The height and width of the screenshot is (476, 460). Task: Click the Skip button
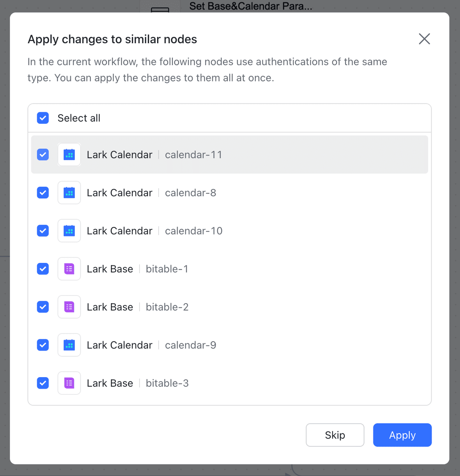coord(335,435)
